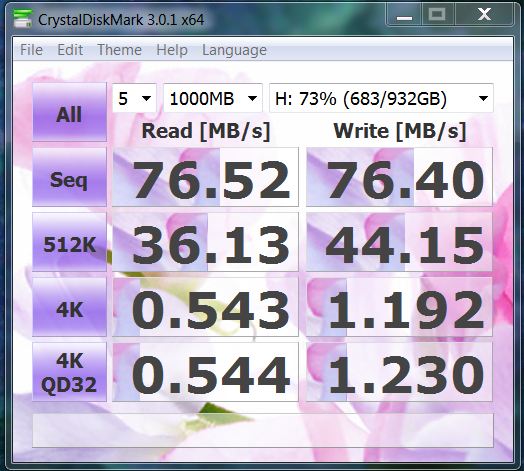Click the empty comment field at bottom
Image resolution: width=524 pixels, height=471 pixels.
point(263,430)
